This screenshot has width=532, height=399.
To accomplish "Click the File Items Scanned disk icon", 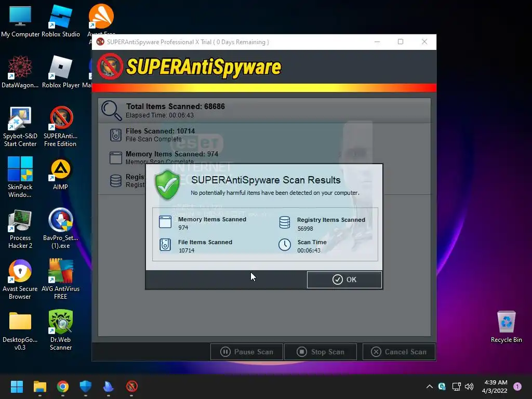I will pyautogui.click(x=165, y=245).
